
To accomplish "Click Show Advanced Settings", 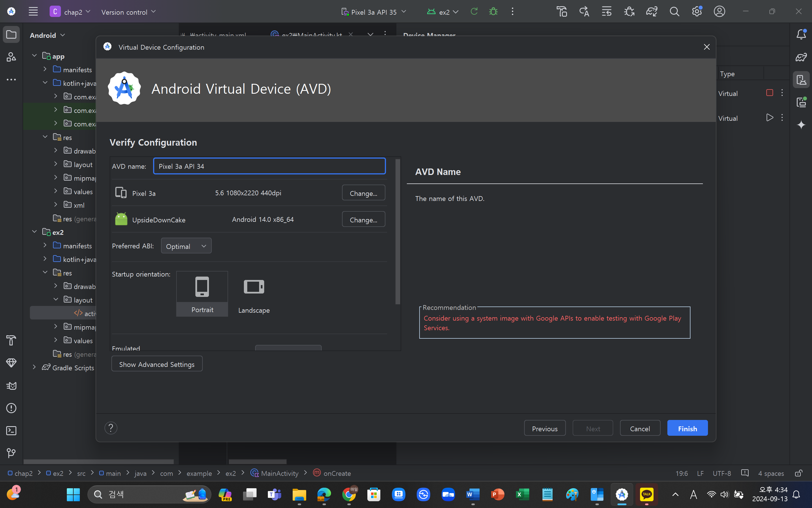I will click(157, 364).
